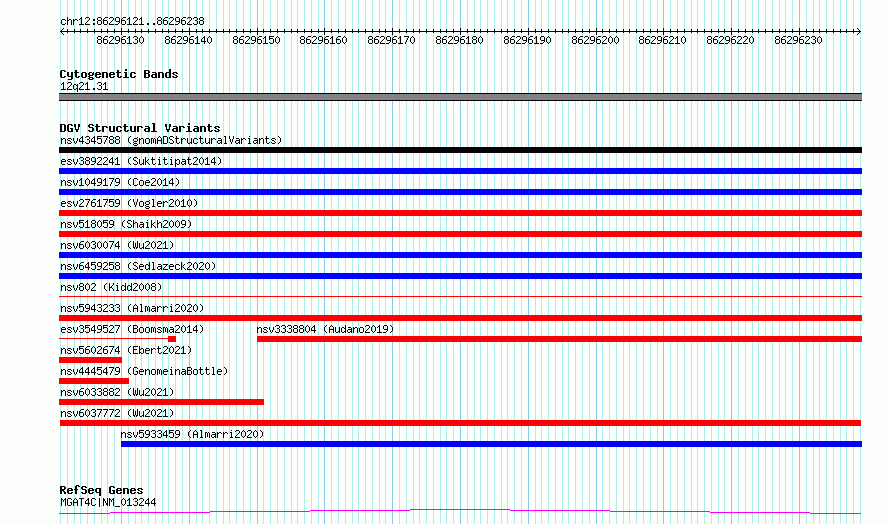Click the short red nsv4445479 variant bar
890x524 pixels.
point(94,381)
